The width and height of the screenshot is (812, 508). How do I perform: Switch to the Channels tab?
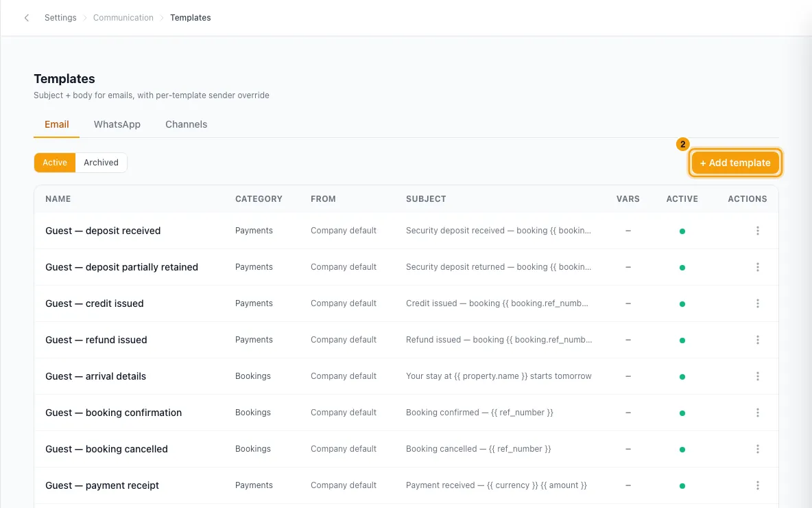click(186, 124)
